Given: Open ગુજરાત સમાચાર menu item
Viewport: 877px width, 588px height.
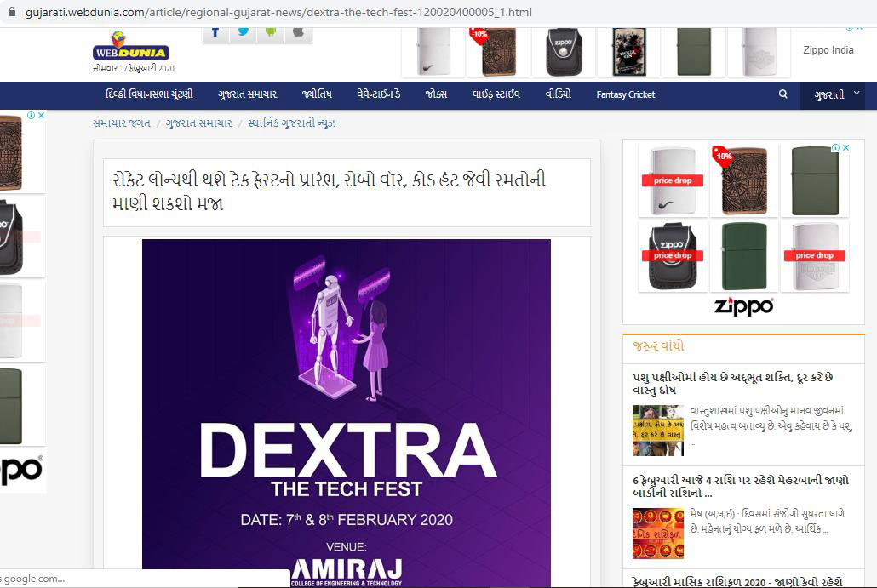Looking at the screenshot, I should (247, 94).
